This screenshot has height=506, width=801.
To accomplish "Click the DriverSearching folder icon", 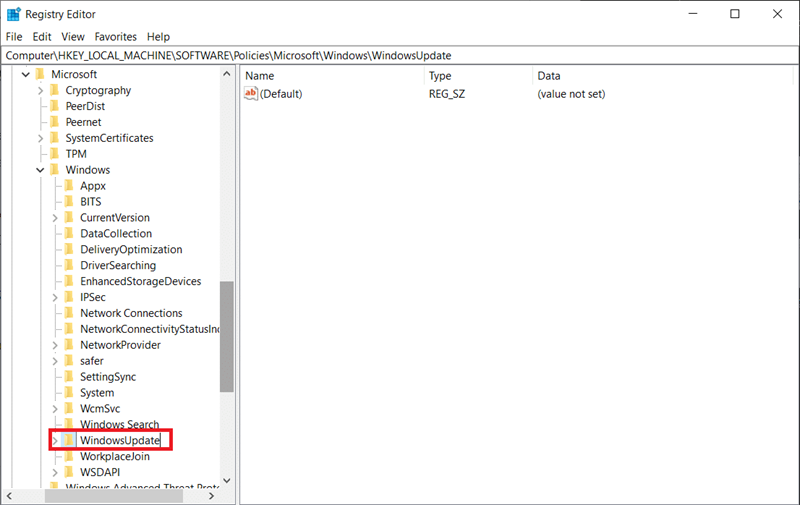I will [69, 266].
